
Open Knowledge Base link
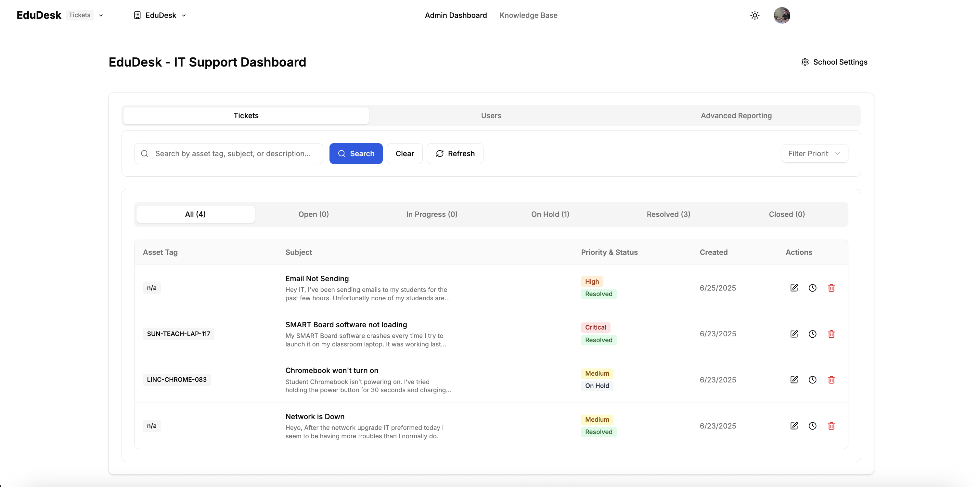528,15
